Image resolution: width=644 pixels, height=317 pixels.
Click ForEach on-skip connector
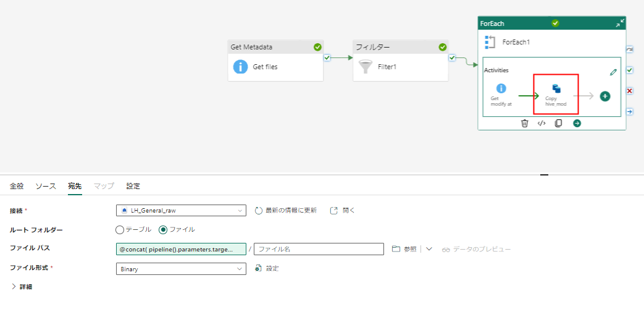[x=630, y=49]
